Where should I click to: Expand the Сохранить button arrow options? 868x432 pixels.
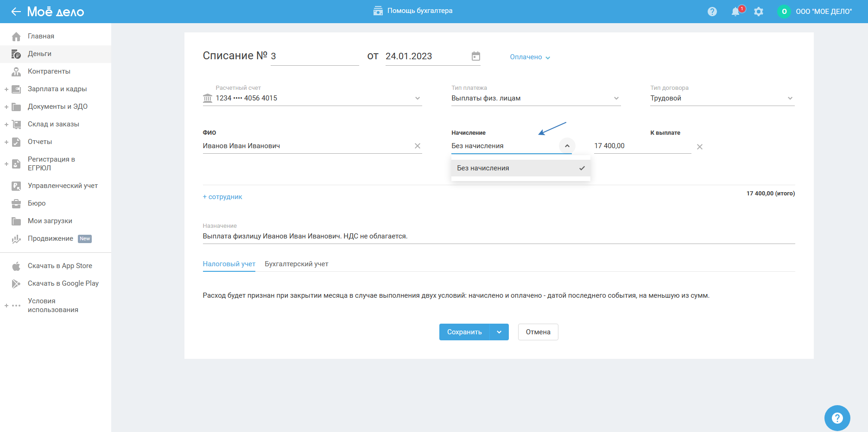(x=499, y=332)
